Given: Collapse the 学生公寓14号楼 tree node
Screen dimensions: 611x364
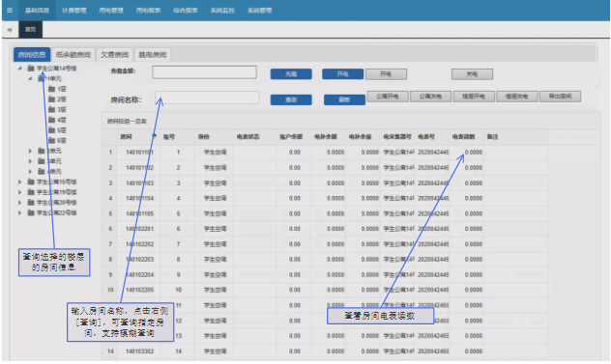Looking at the screenshot, I should pos(19,69).
